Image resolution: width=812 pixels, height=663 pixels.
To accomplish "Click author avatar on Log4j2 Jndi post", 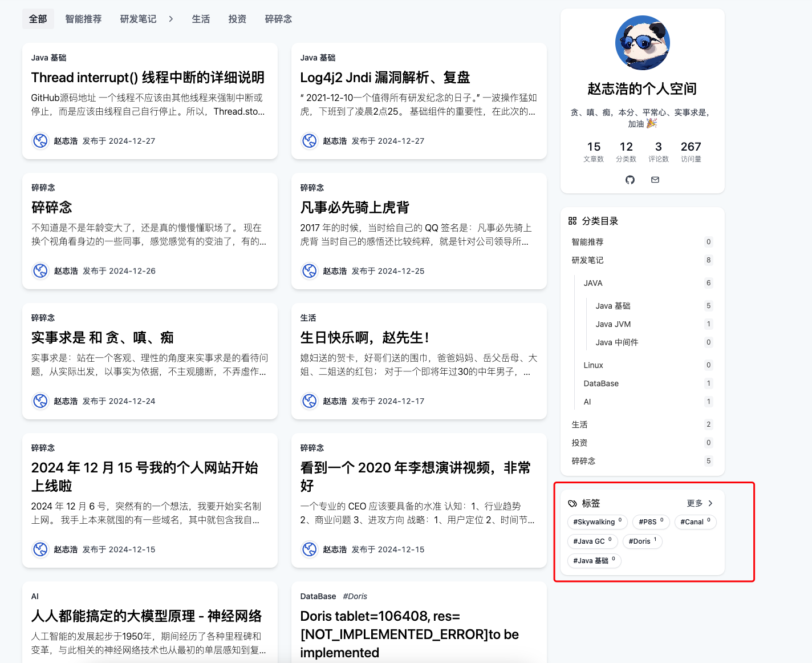I will [310, 141].
